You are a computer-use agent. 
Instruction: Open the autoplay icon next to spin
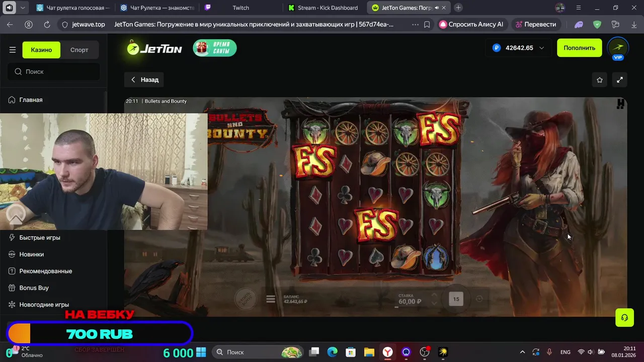tap(479, 299)
